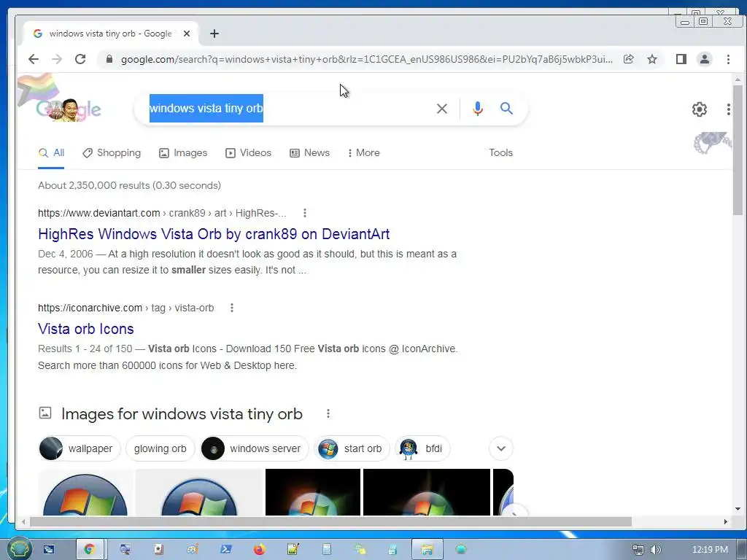Click the Google doodle logo
Image resolution: width=747 pixels, height=560 pixels.
pos(68,109)
